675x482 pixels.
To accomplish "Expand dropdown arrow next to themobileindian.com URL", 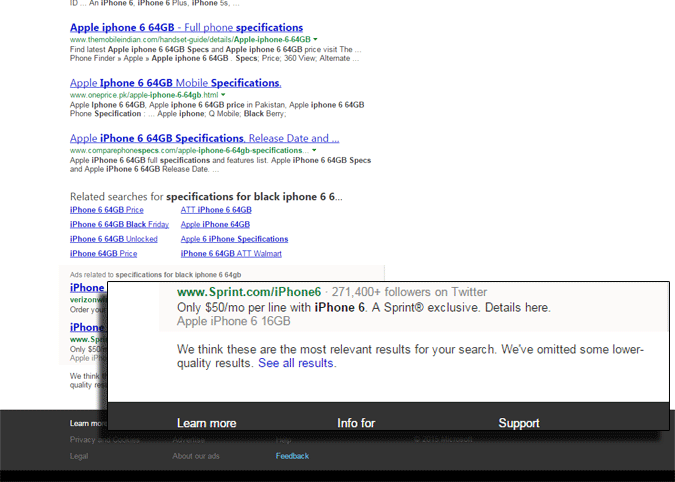I will pos(316,39).
